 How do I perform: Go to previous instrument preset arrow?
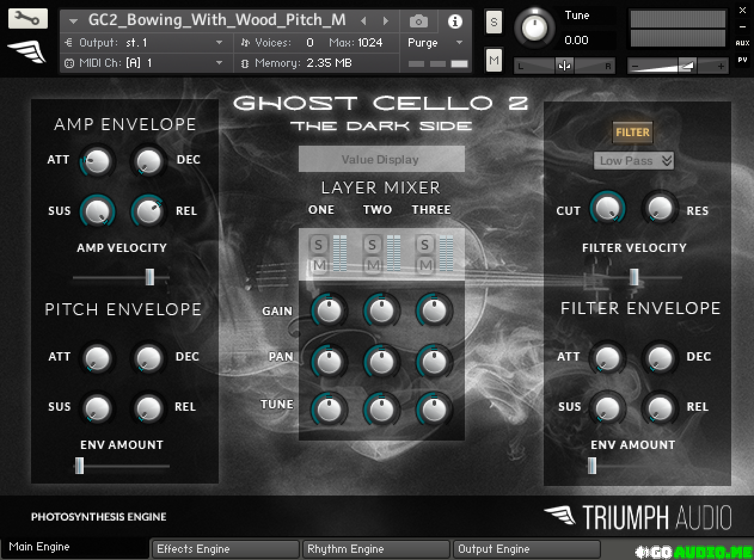pyautogui.click(x=363, y=21)
